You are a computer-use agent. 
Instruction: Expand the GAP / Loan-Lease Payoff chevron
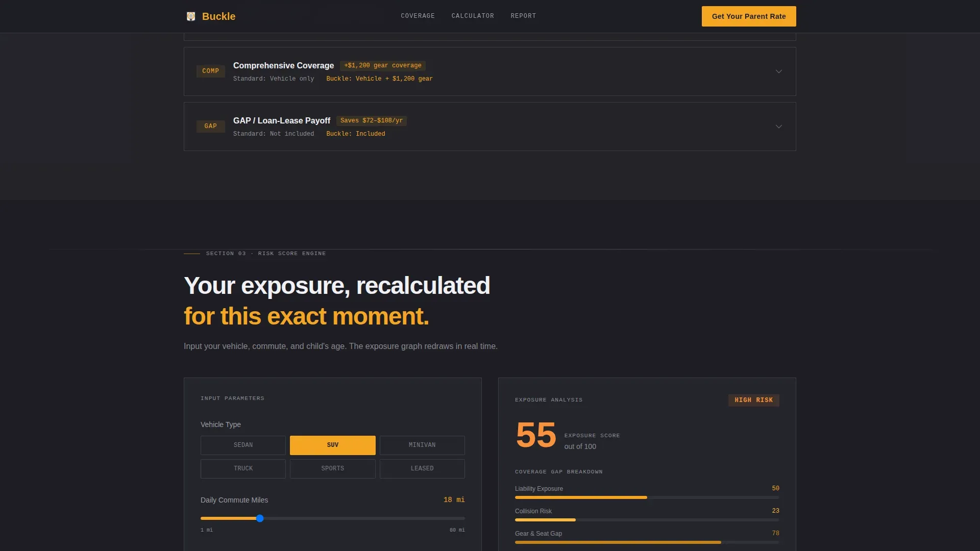pos(779,127)
